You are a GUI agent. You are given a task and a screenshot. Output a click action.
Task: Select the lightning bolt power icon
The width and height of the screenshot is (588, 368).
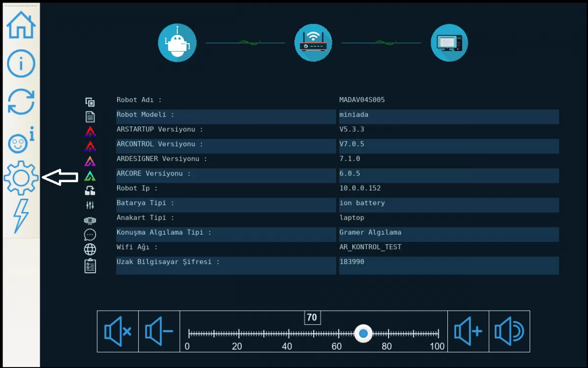pyautogui.click(x=21, y=215)
